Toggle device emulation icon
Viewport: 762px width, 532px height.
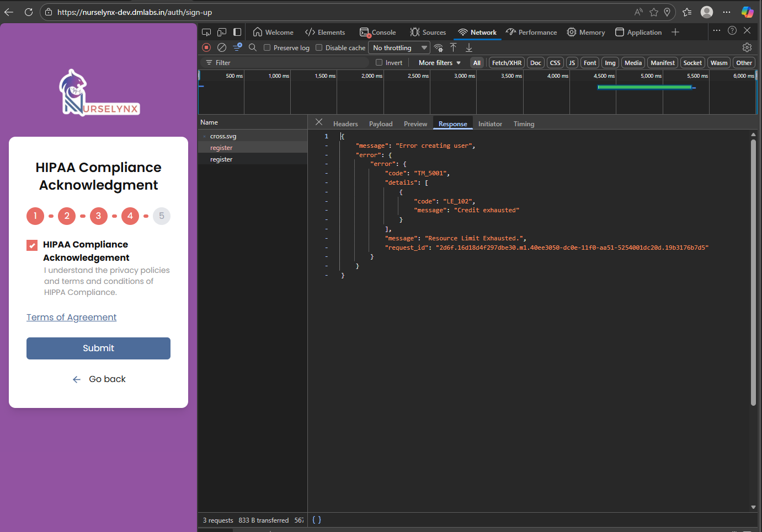pos(222,33)
